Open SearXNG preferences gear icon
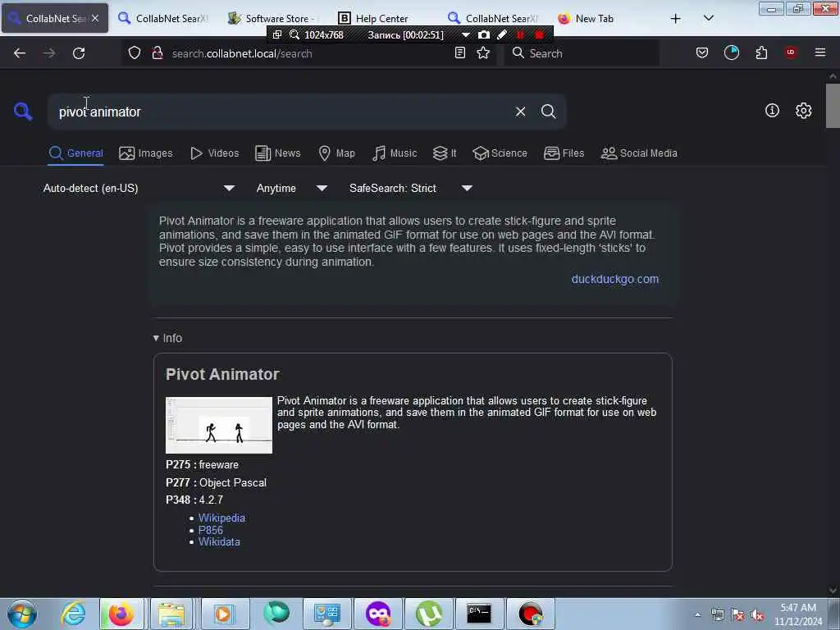The width and height of the screenshot is (840, 630). tap(803, 111)
